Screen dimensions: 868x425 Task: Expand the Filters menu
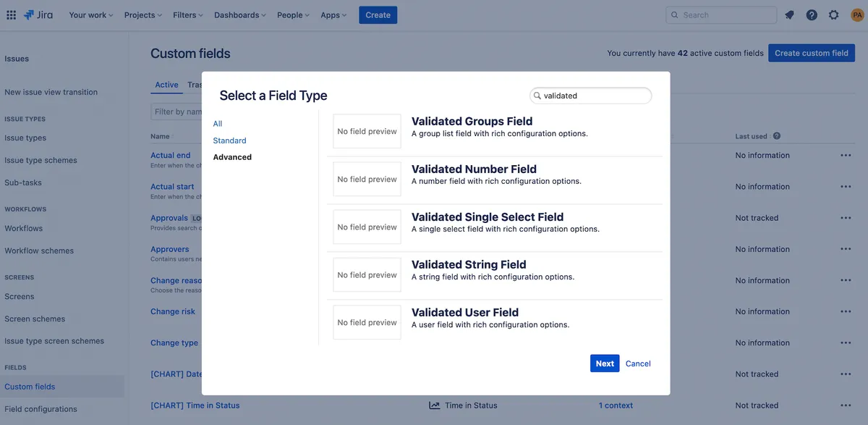(188, 14)
